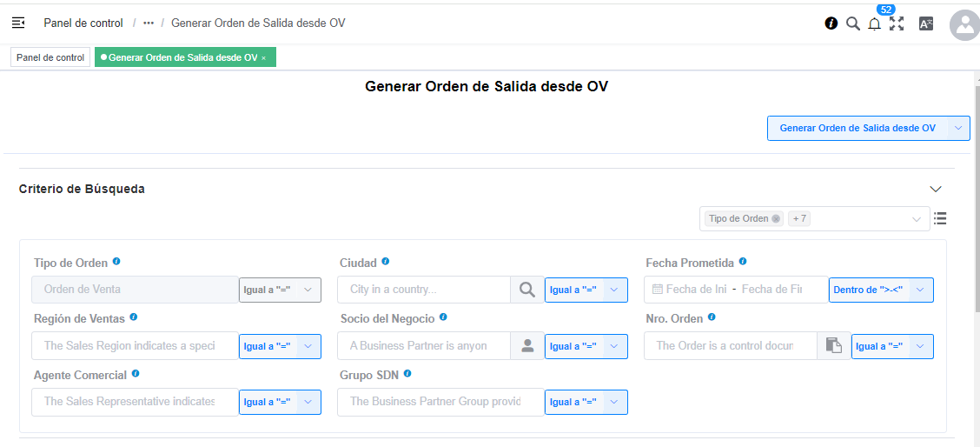Close the Generar Orden de Salida desde OV tab

pyautogui.click(x=264, y=57)
